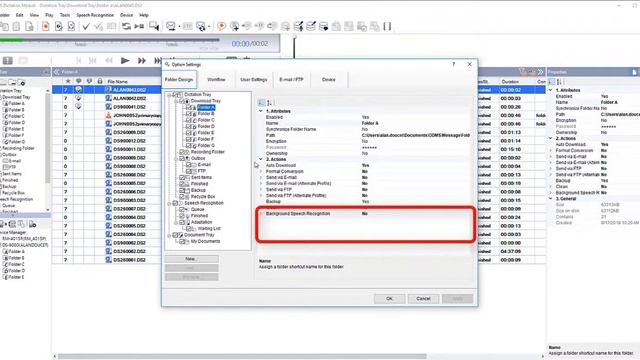The width and height of the screenshot is (640, 360).
Task: Collapse the 1. Attributes section in dialog
Action: pos(261,111)
